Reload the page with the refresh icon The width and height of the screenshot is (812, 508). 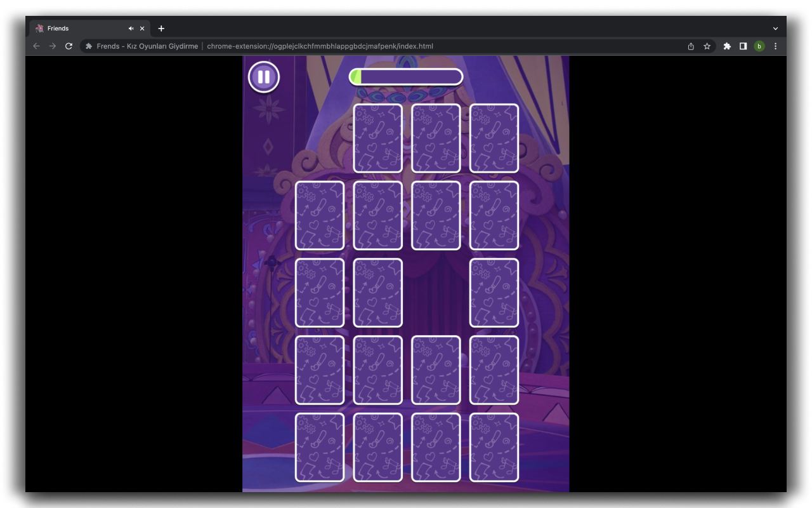[x=69, y=46]
